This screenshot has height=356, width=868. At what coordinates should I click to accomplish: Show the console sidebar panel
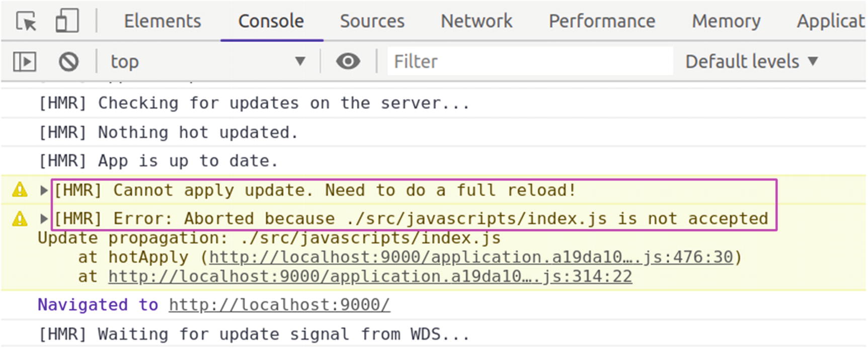25,62
